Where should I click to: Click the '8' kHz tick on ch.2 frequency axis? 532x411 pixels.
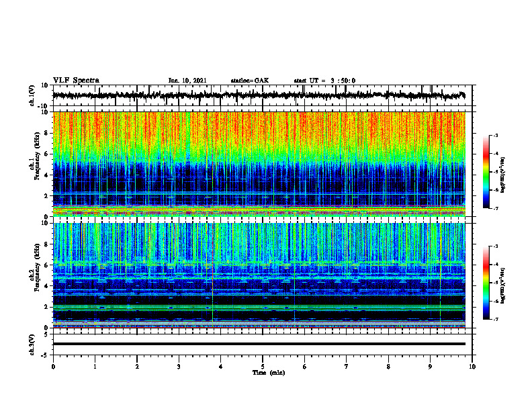pos(46,244)
